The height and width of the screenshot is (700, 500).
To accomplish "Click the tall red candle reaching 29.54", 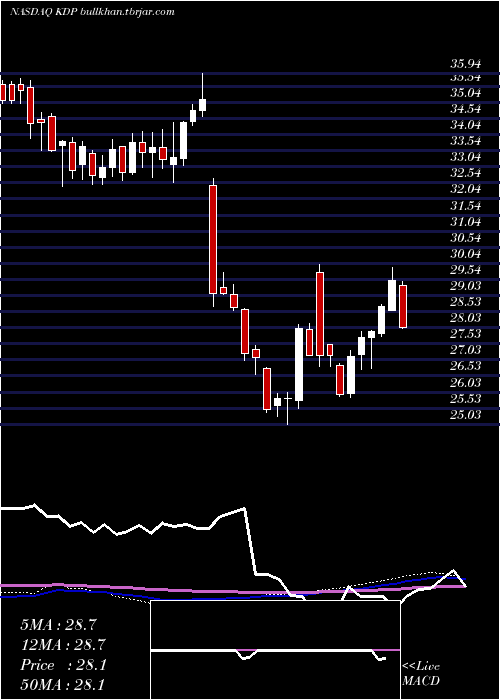I will [320, 314].
